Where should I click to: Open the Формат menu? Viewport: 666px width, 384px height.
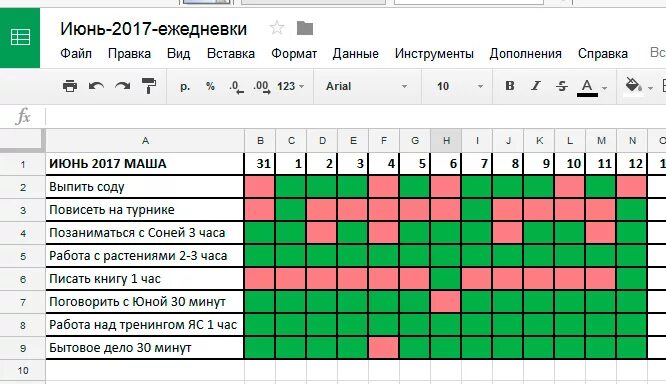pos(294,54)
